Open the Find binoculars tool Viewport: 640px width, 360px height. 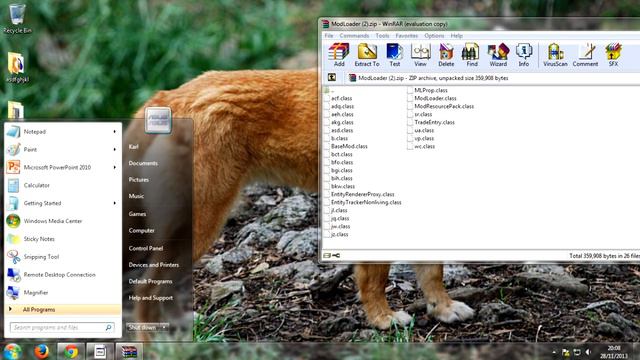(x=471, y=54)
